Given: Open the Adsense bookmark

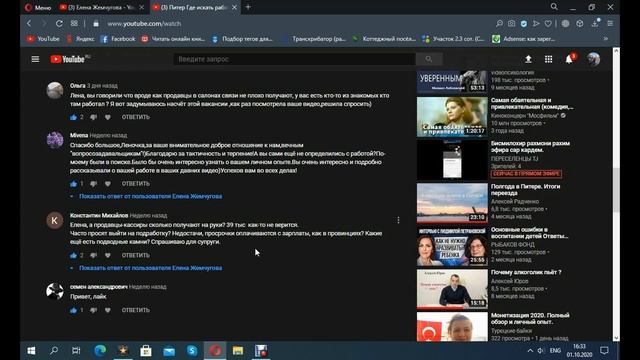Looking at the screenshot, I should pyautogui.click(x=524, y=39).
